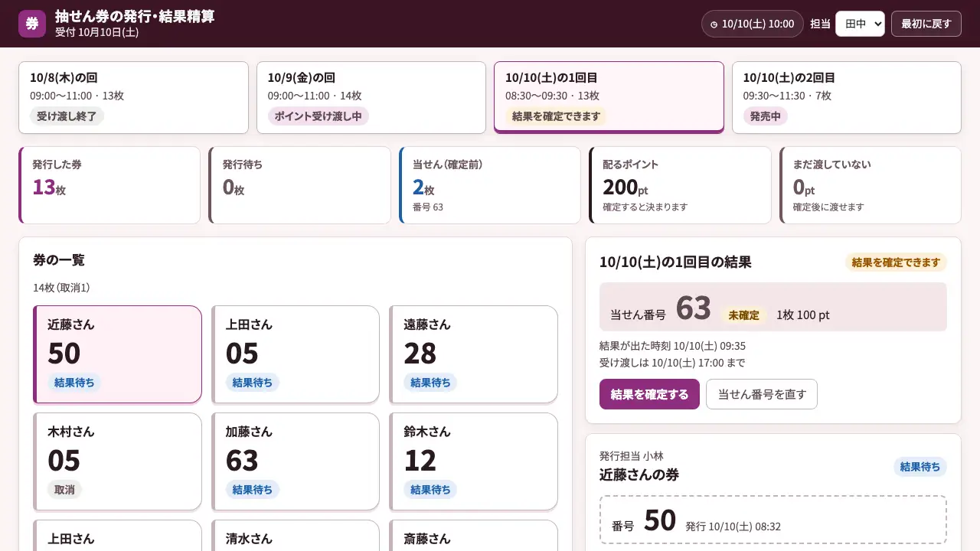Open the 担当 dropdown showing 田中
Viewport: 980px width, 551px height.
pyautogui.click(x=860, y=24)
